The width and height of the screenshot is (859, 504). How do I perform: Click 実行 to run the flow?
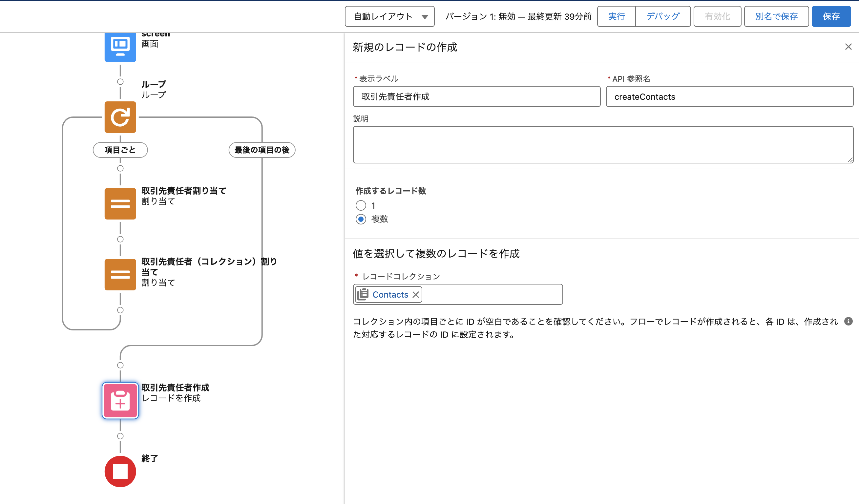coord(616,16)
